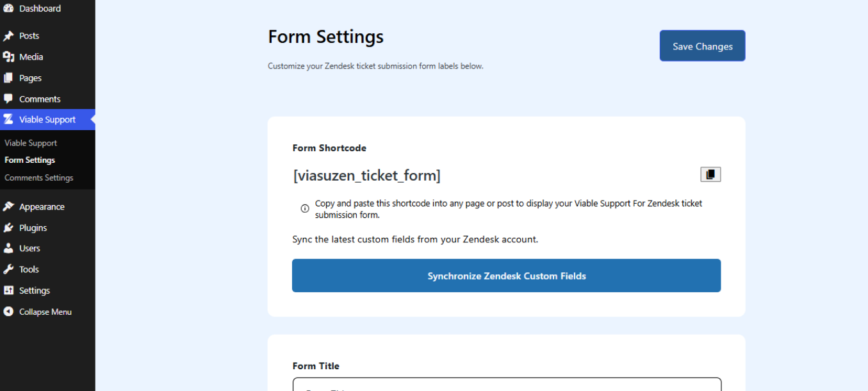The height and width of the screenshot is (391, 868).
Task: Click the Plugins plug icon
Action: (8, 228)
